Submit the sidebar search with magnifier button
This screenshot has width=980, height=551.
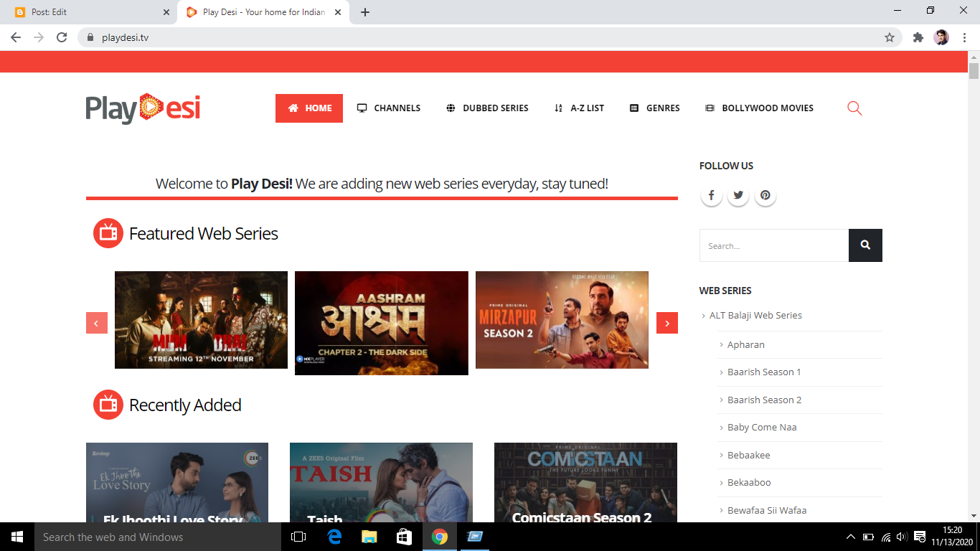pyautogui.click(x=865, y=245)
